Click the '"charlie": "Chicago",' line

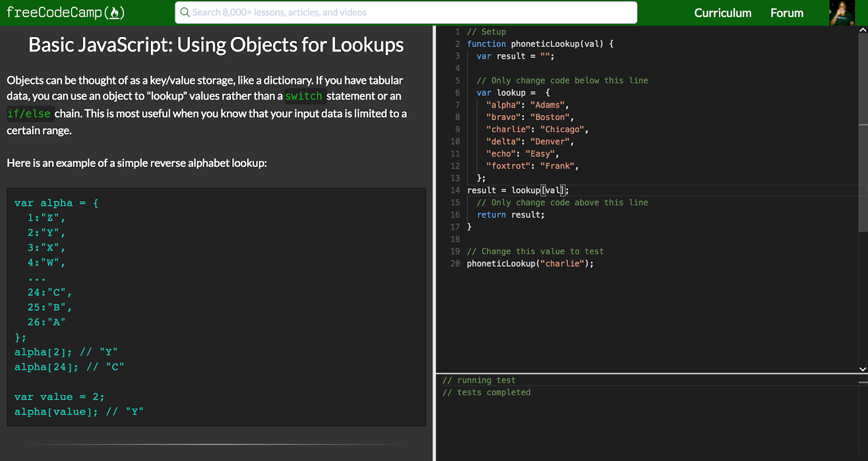point(537,129)
